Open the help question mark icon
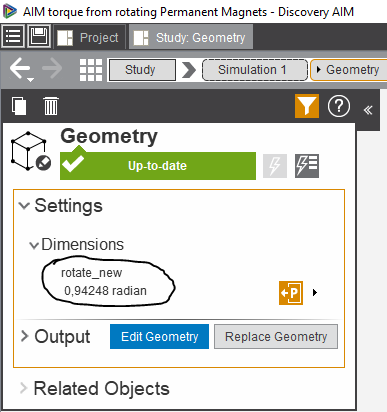Viewport: 387px width, 412px height. tap(339, 106)
